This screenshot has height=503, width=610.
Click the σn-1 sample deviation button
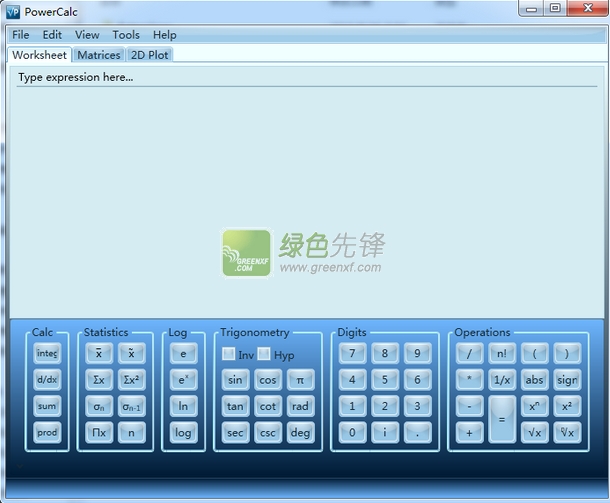click(131, 406)
